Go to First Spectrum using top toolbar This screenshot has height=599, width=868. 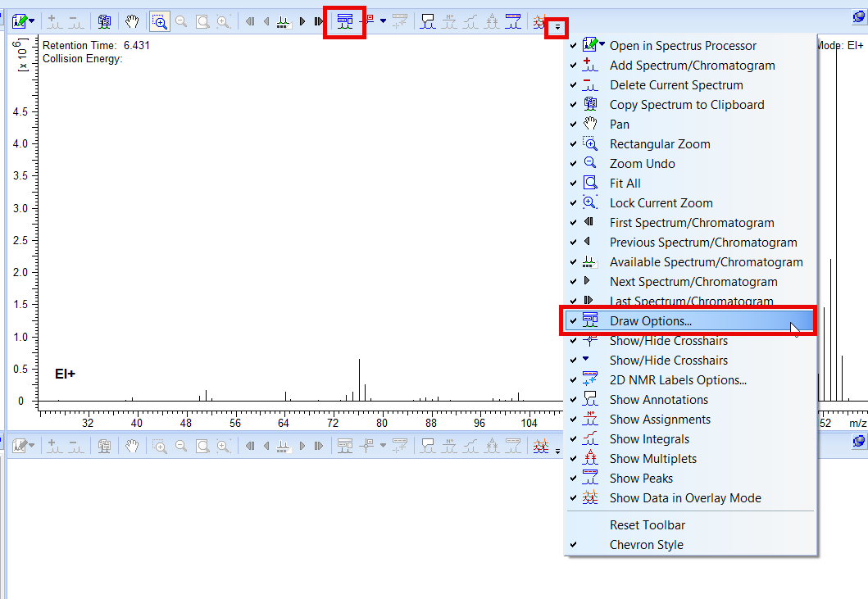tap(250, 21)
